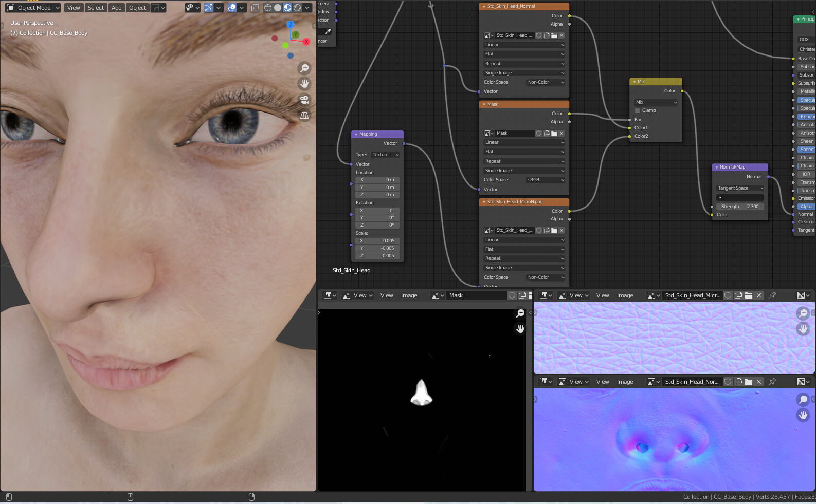The width and height of the screenshot is (816, 504).
Task: Open the 3D viewport View menu
Action: click(74, 8)
